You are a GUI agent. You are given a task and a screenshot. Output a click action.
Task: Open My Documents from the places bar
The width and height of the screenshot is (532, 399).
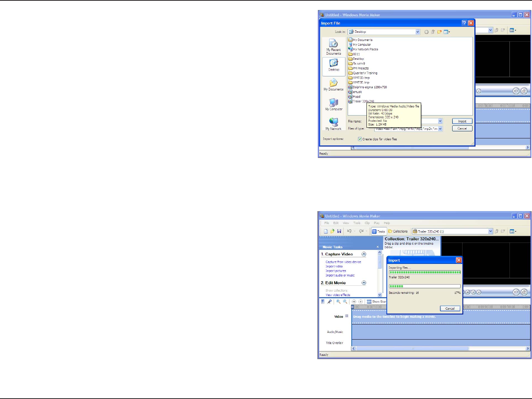334,85
